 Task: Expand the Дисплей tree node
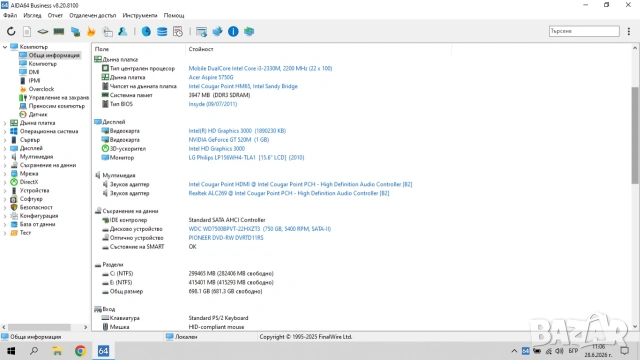5,148
